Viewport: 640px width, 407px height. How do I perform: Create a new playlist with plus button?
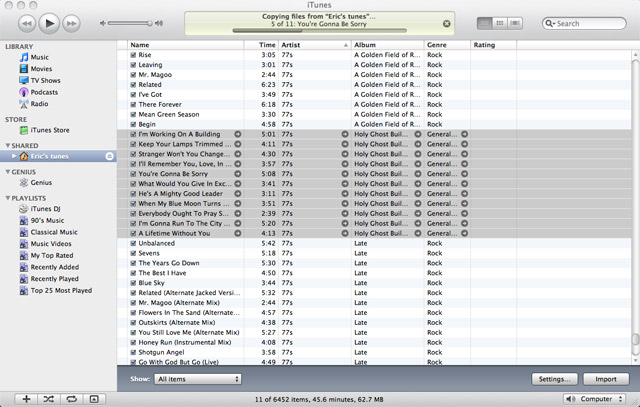[x=26, y=399]
